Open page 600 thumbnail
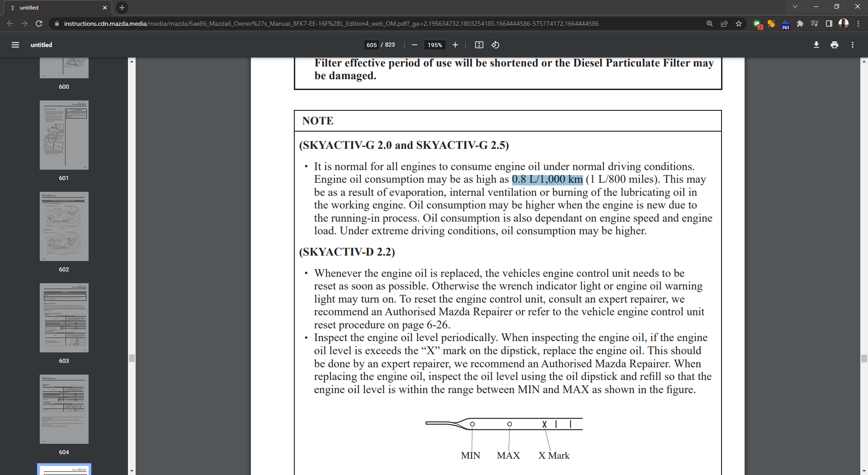The image size is (868, 475). pos(64,68)
